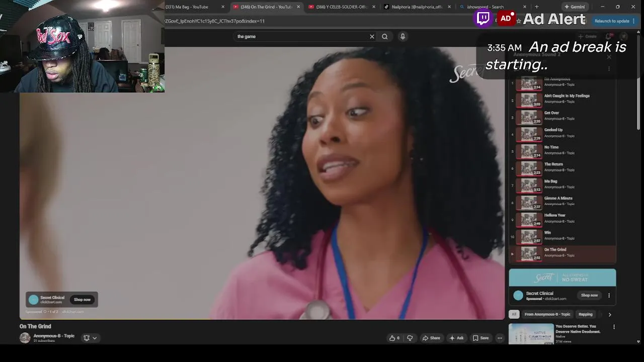
Task: Open options menu of sidebar Secret Clinical ad
Action: pyautogui.click(x=609, y=295)
